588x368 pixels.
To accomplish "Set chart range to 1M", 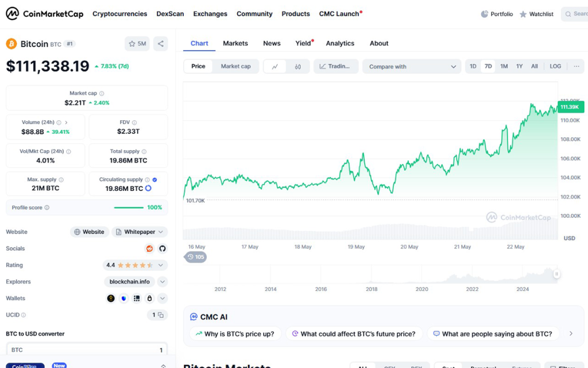I will [504, 66].
